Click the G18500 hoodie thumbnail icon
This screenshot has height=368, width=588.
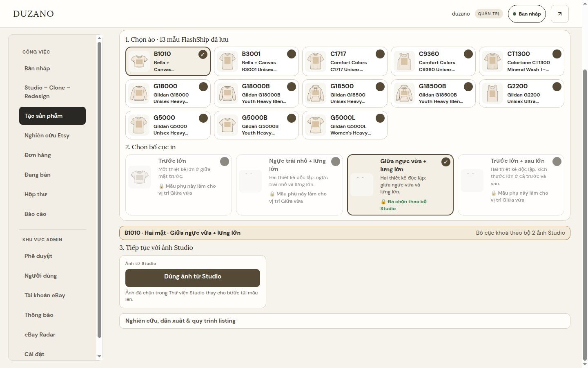[316, 93]
